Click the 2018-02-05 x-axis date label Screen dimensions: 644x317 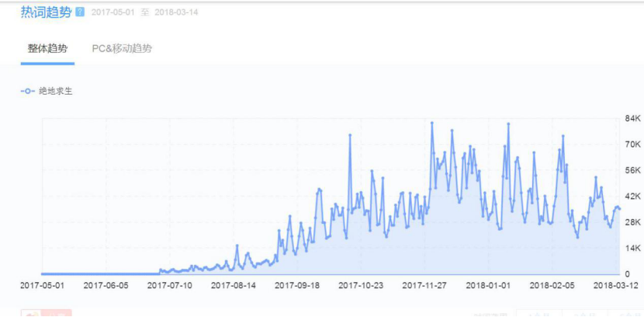pyautogui.click(x=551, y=285)
